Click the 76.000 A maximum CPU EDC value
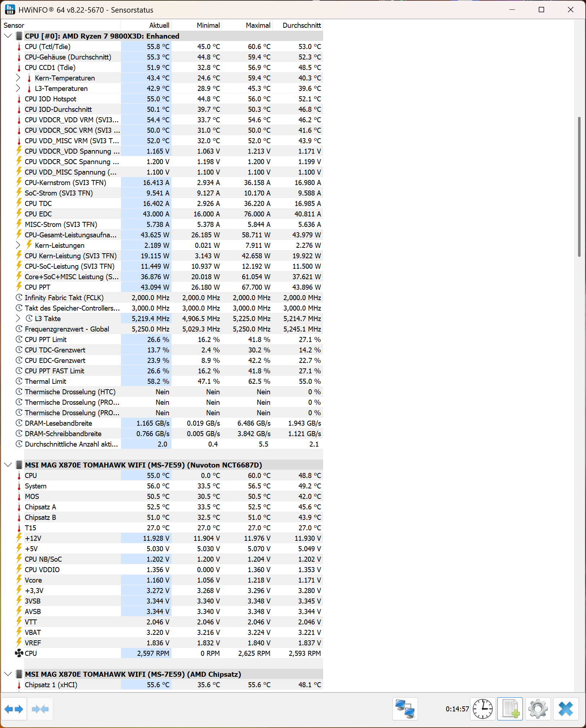586x728 pixels. (x=257, y=214)
